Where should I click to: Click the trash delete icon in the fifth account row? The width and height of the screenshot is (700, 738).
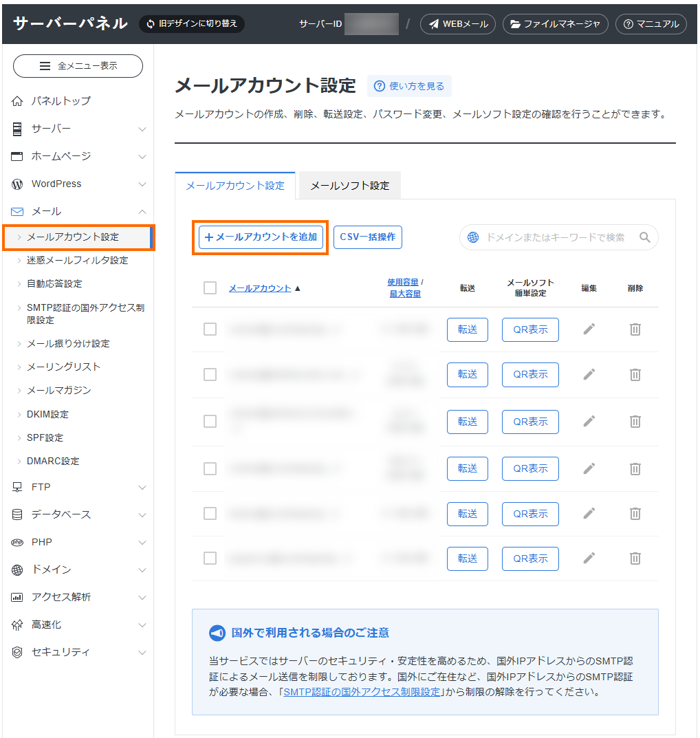635,513
